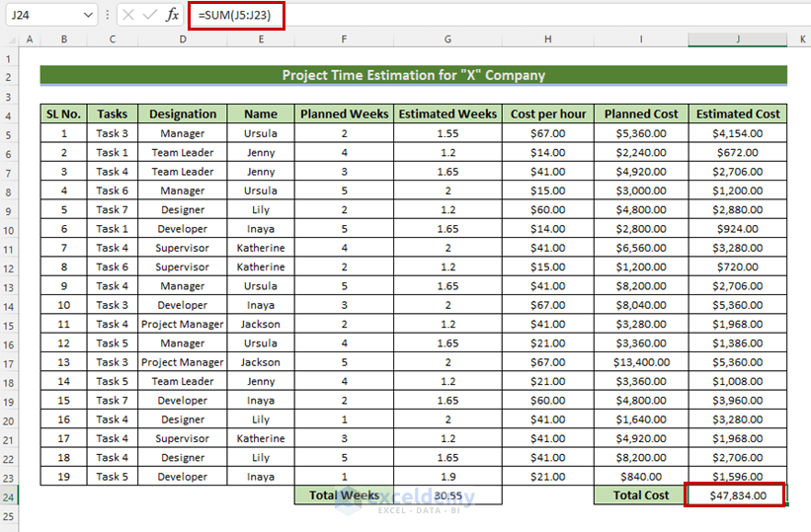Click the Inaya name cell in row 23
This screenshot has height=532, width=811.
261,476
